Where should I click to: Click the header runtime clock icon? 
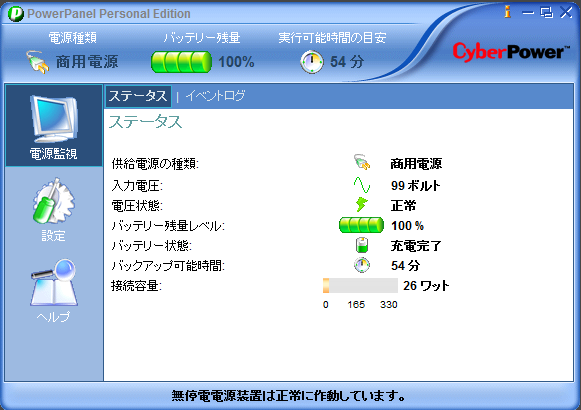312,61
